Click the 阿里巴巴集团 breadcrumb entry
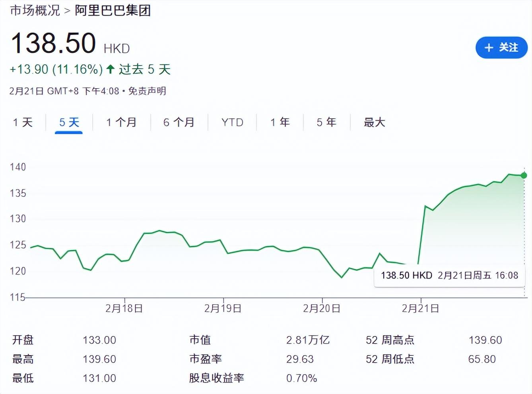The image size is (532, 394). tap(113, 11)
